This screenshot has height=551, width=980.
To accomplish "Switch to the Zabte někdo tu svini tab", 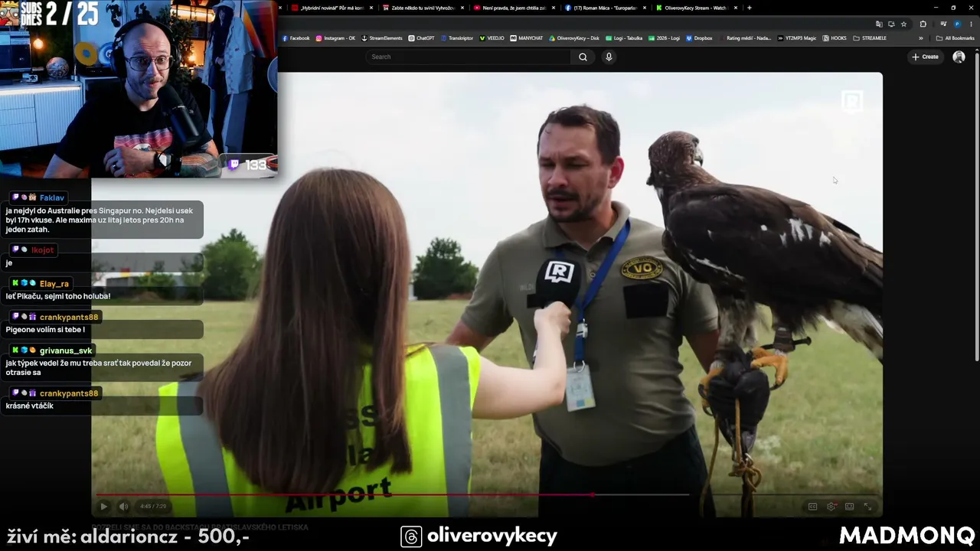I will tap(418, 8).
